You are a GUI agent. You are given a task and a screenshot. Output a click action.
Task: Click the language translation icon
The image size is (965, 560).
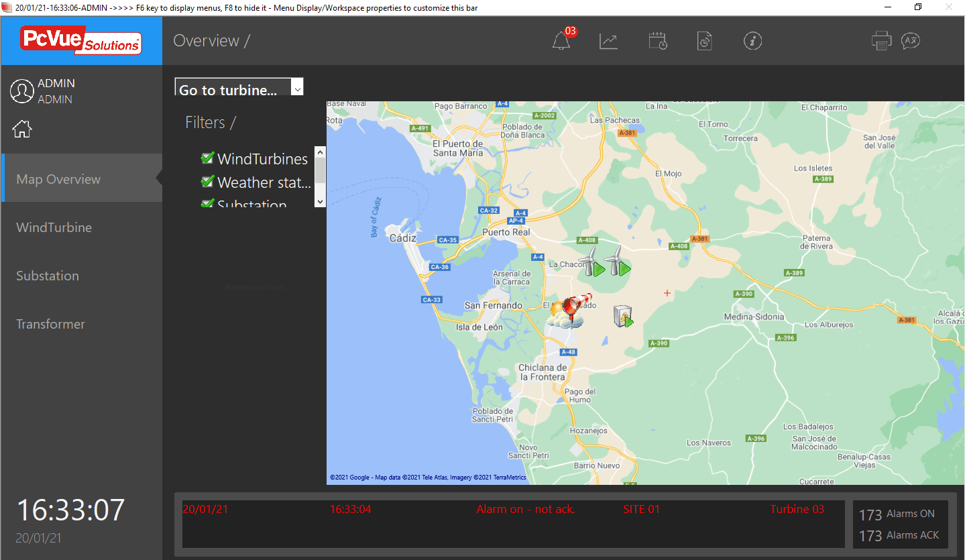coord(911,41)
